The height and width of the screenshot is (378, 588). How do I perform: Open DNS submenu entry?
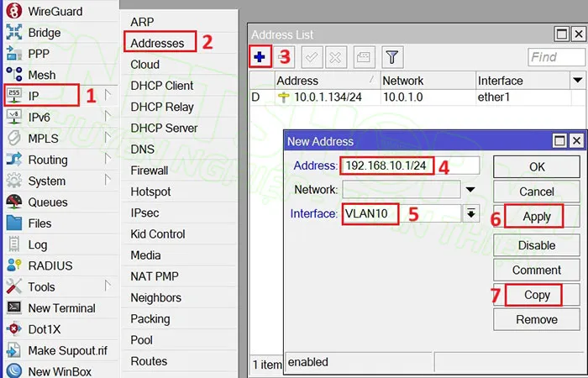(143, 150)
